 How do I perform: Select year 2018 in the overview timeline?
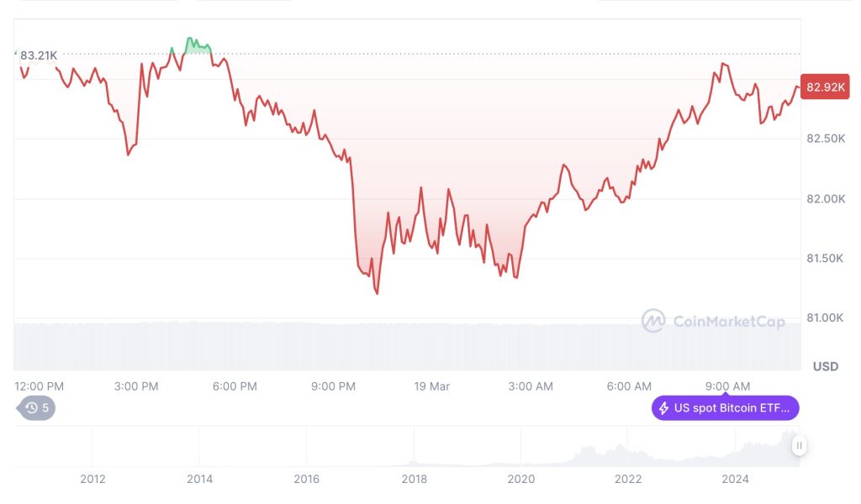tap(414, 480)
